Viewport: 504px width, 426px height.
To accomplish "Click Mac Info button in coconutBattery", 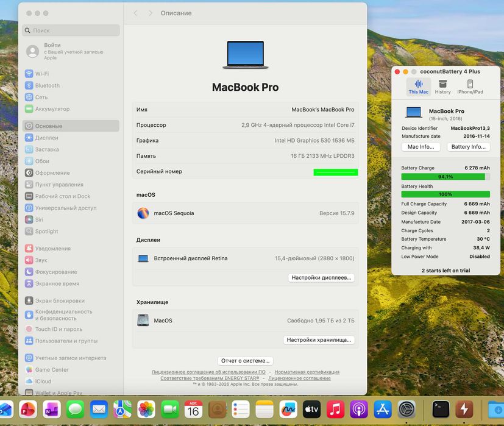I will 421,147.
